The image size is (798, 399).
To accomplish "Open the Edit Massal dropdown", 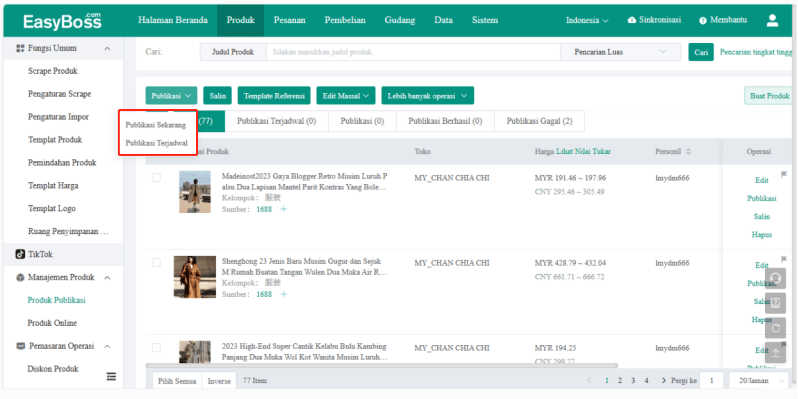I will 346,96.
